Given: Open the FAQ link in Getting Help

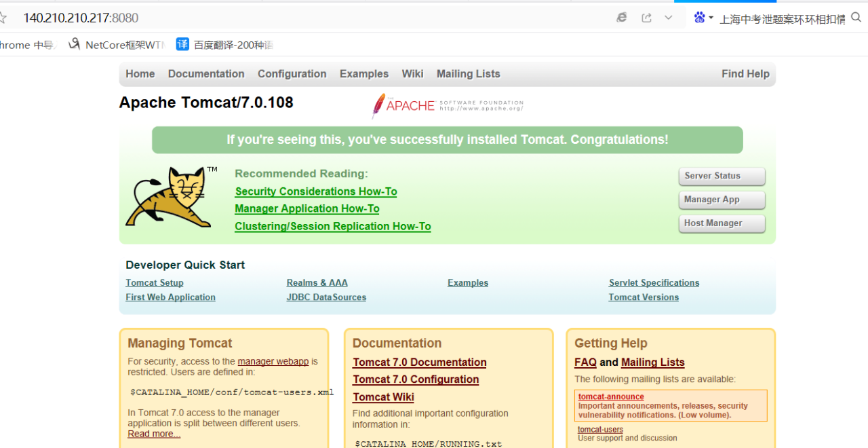Looking at the screenshot, I should (x=585, y=362).
